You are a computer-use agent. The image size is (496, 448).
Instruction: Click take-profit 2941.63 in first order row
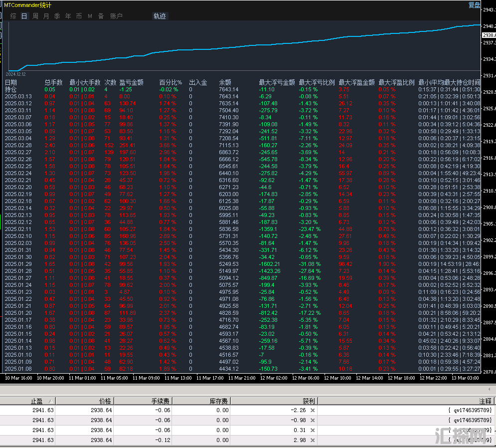(x=43, y=410)
